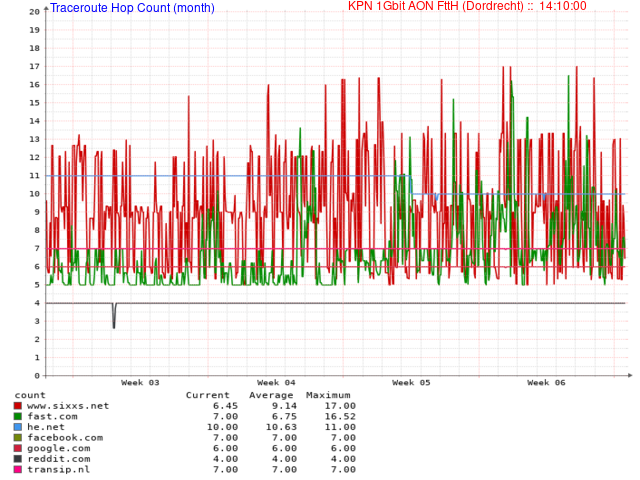Click the 'Maximum' column header
The image size is (640, 480).
coord(329,395)
